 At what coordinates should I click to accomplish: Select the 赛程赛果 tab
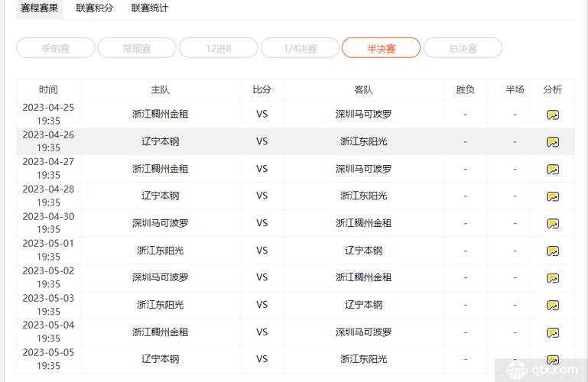40,8
